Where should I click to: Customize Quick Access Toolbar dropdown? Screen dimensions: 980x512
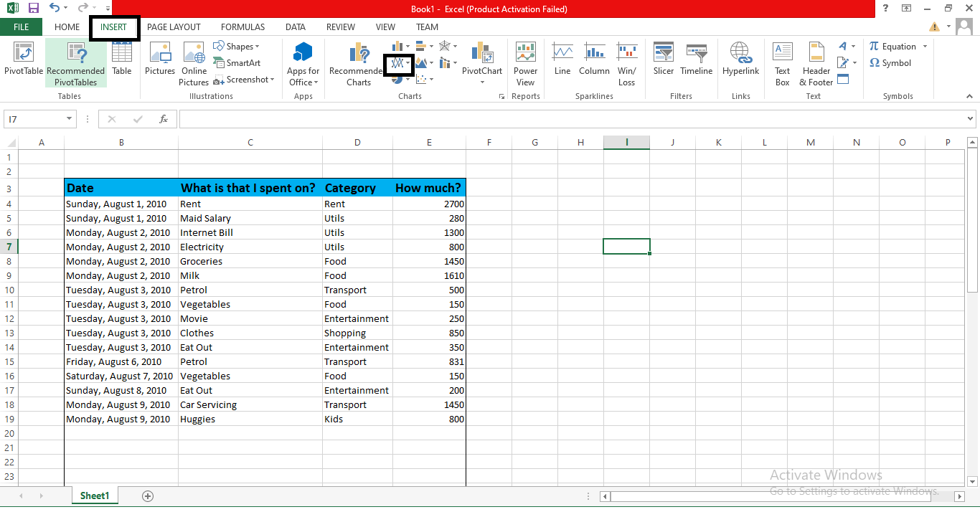(108, 9)
